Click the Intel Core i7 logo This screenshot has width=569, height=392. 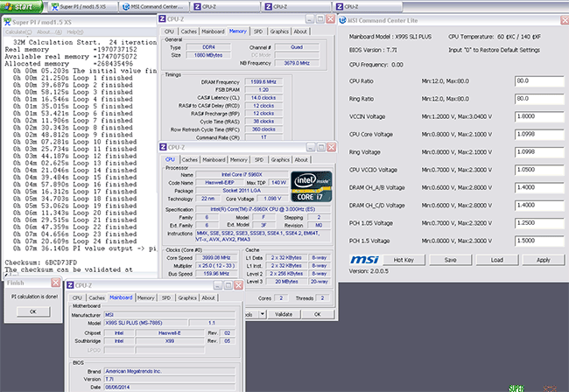(x=311, y=188)
